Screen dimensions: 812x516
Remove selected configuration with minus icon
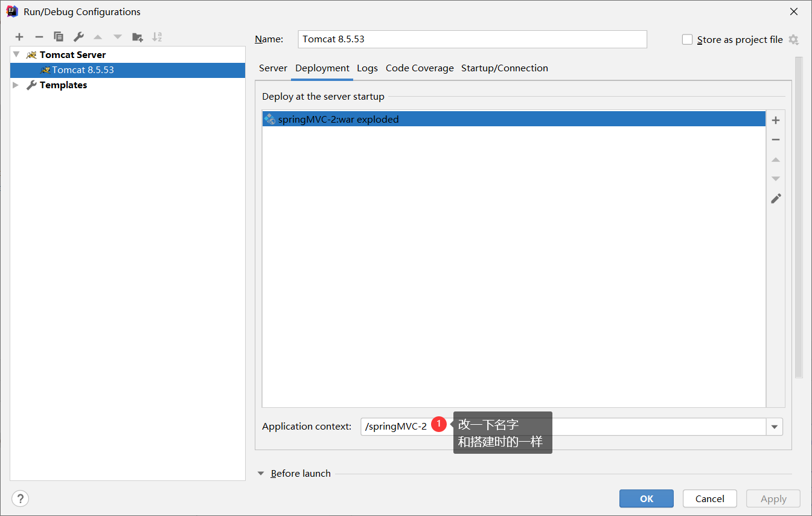click(39, 37)
